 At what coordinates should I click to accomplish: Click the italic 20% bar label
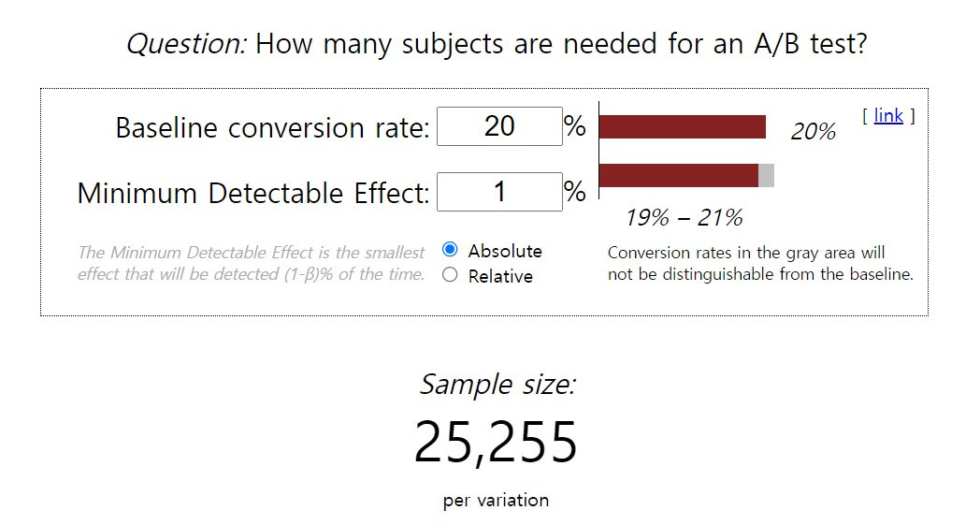click(x=814, y=131)
